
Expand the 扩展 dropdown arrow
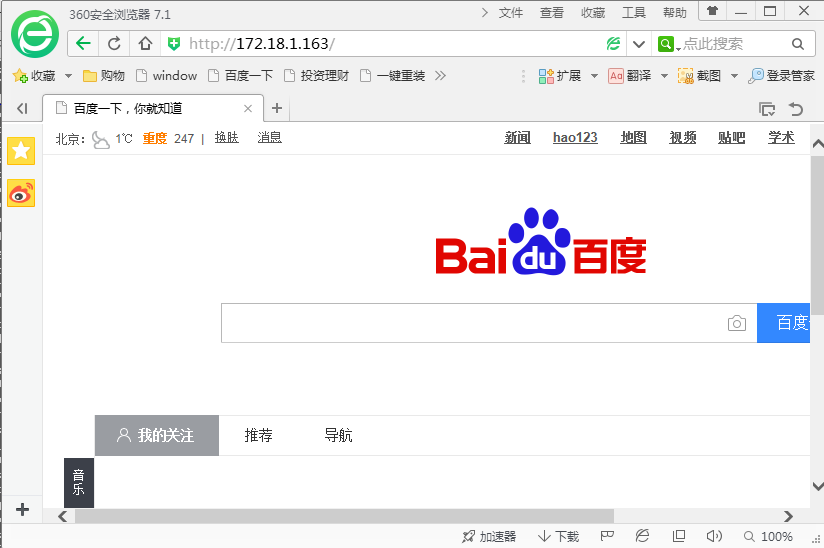tap(594, 76)
